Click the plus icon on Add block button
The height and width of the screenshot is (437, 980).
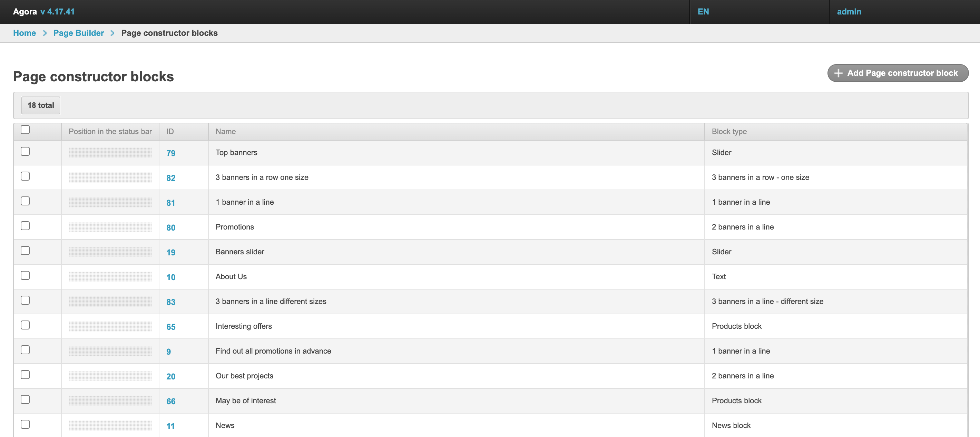pos(838,73)
